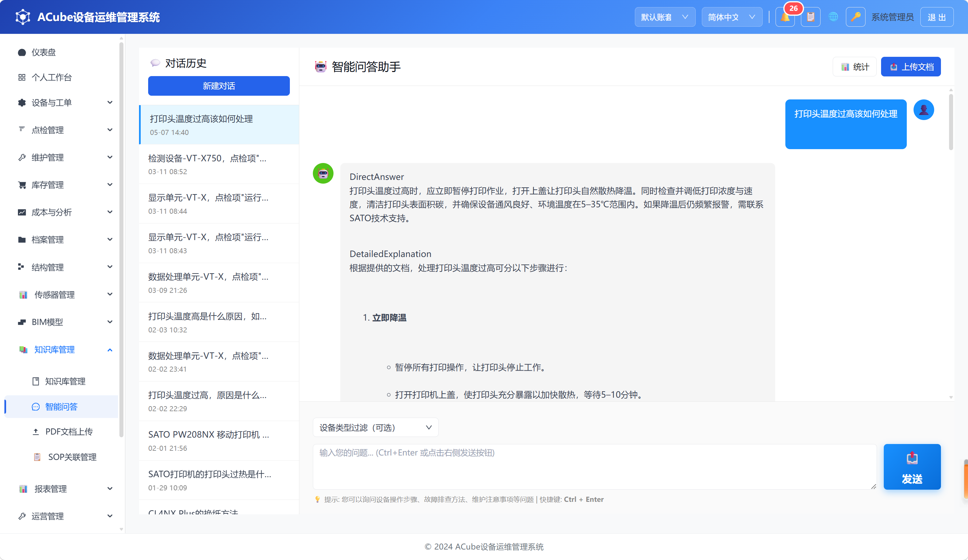Open the 知识库管理 sub-item
Viewport: 968px width, 560px height.
tap(62, 381)
